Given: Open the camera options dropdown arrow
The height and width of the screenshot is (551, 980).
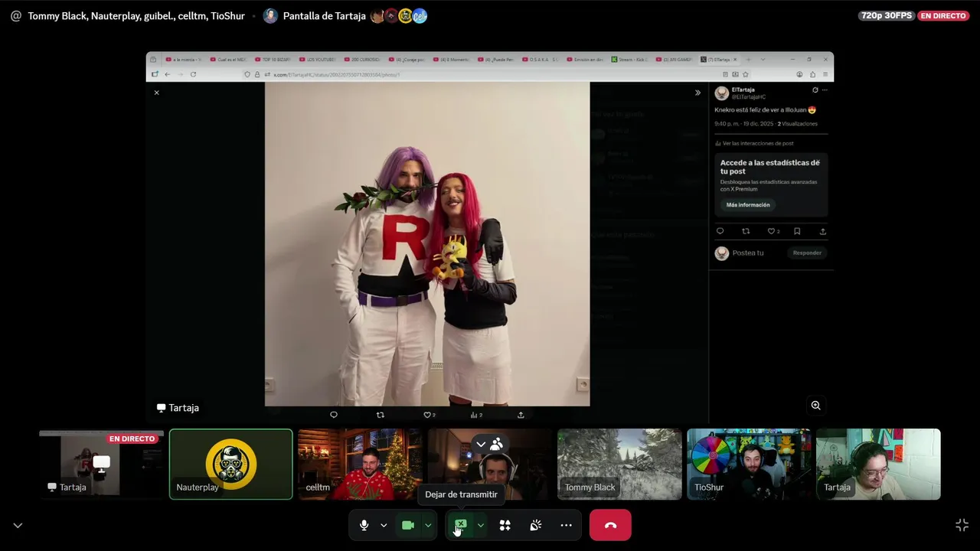Looking at the screenshot, I should pos(428,525).
